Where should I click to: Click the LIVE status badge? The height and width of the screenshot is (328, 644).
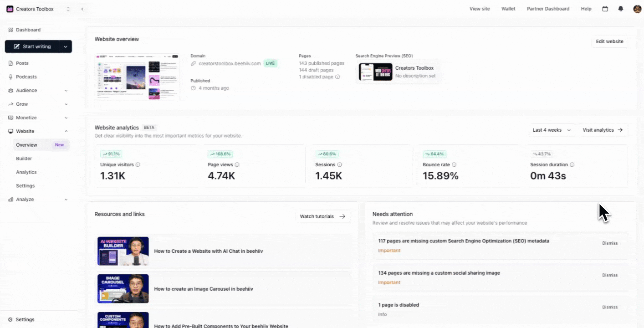tap(271, 63)
